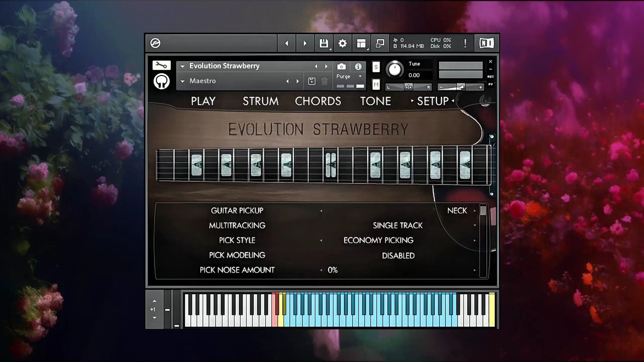Toggle Mute (M) button
Image resolution: width=644 pixels, height=362 pixels.
point(376,85)
